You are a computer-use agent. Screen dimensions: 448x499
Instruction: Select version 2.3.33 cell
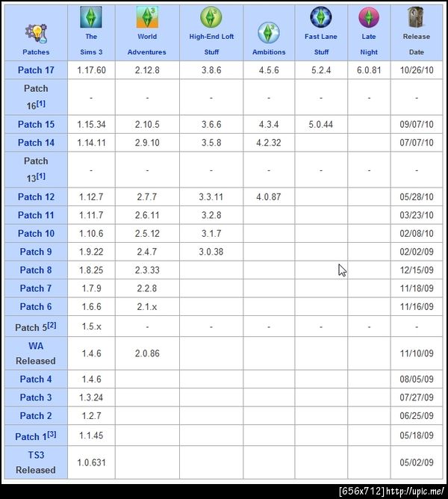147,270
